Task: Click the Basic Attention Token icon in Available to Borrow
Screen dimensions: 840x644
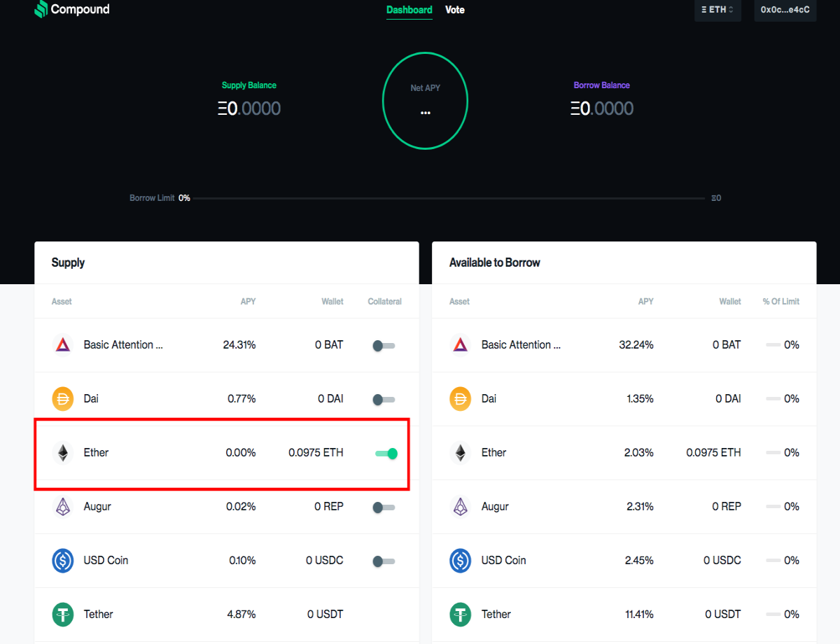Action: (461, 344)
